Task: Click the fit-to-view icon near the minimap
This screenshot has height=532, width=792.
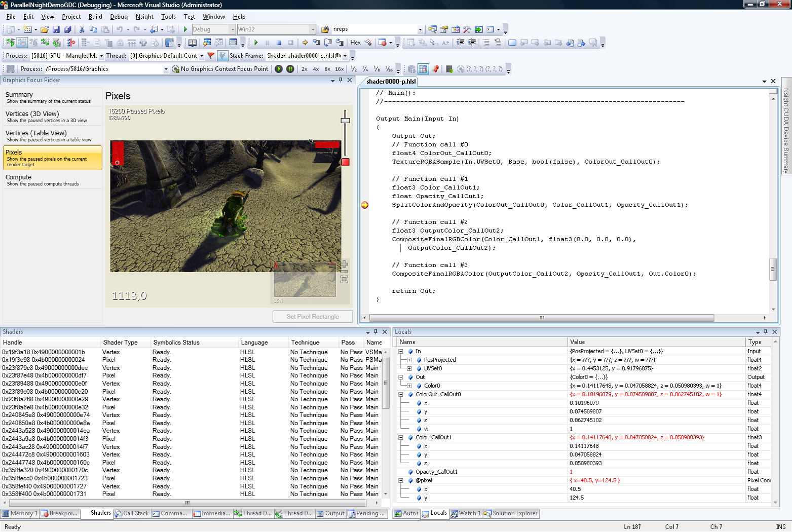Action: [345, 279]
